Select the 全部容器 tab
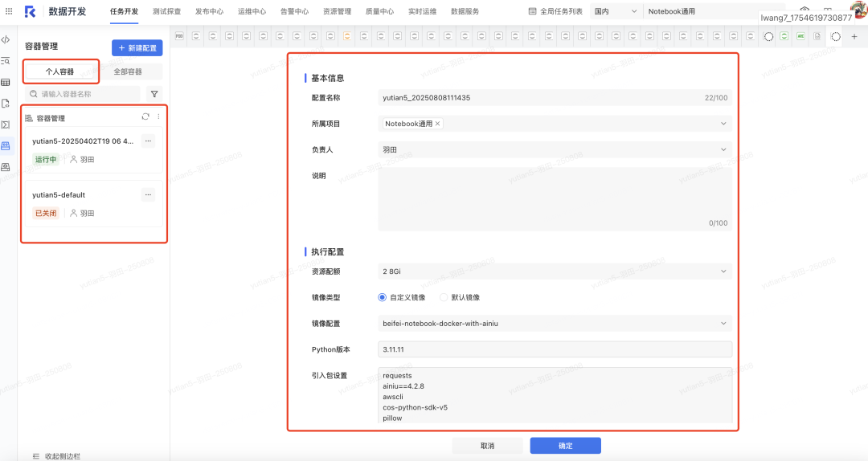This screenshot has width=868, height=461. click(128, 71)
